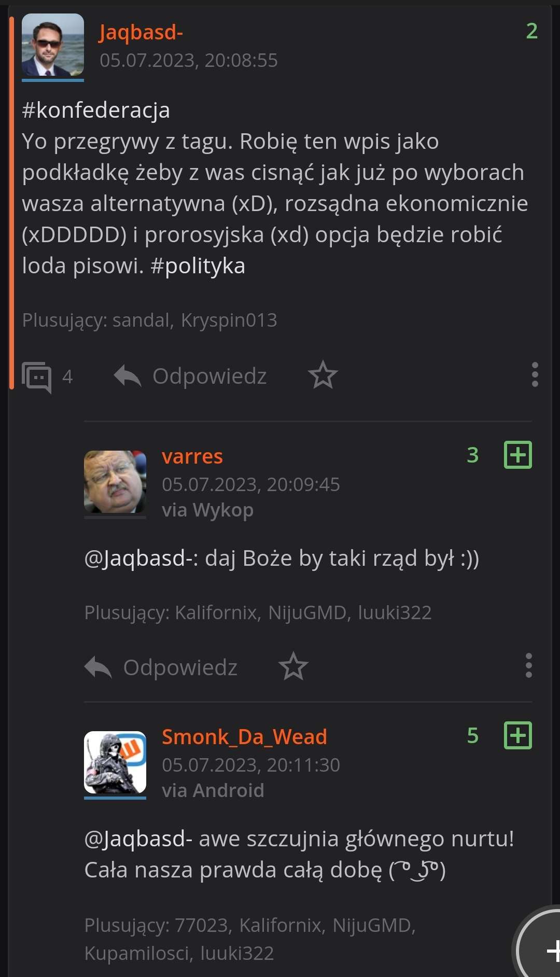This screenshot has height=977, width=560.
Task: Open #polityka tag
Action: coord(198,266)
